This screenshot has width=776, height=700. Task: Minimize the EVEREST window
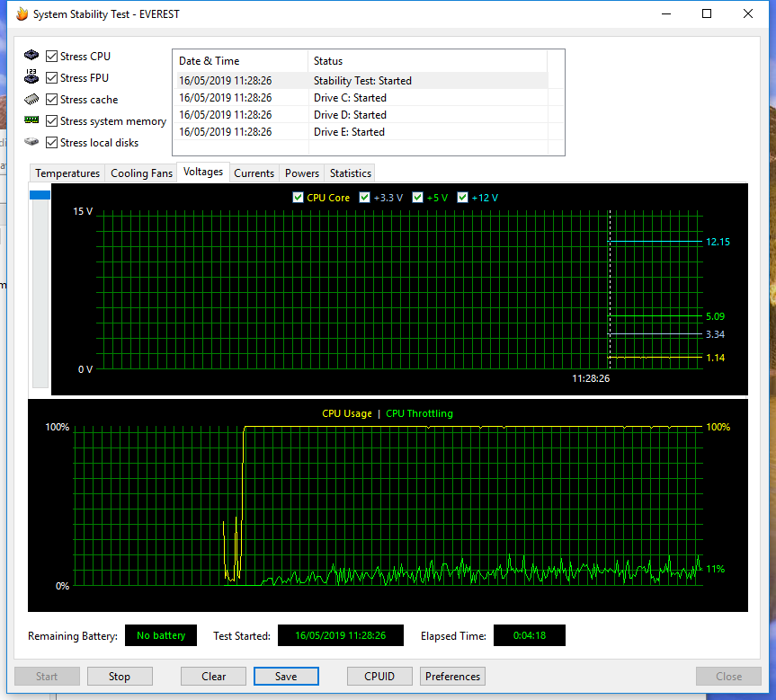click(666, 13)
